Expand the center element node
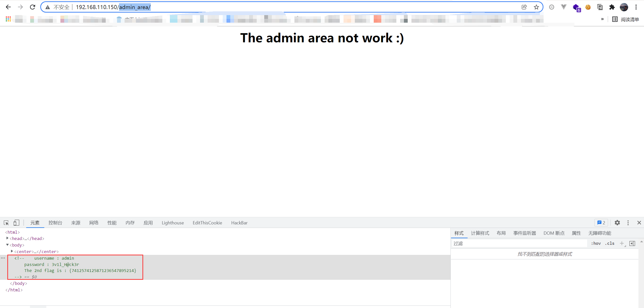This screenshot has width=644, height=308. point(12,251)
